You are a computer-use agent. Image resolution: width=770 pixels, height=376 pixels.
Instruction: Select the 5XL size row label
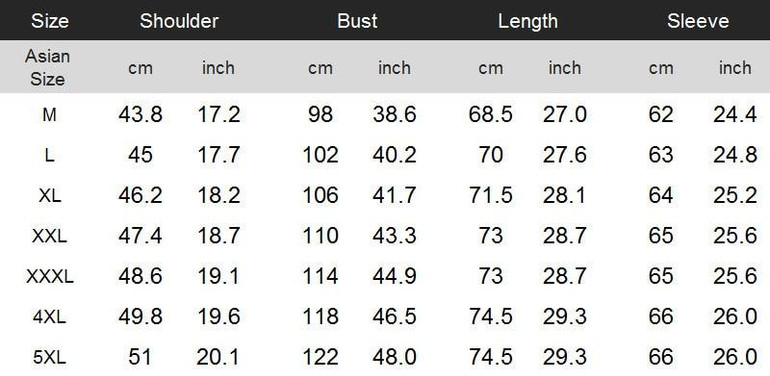50,358
